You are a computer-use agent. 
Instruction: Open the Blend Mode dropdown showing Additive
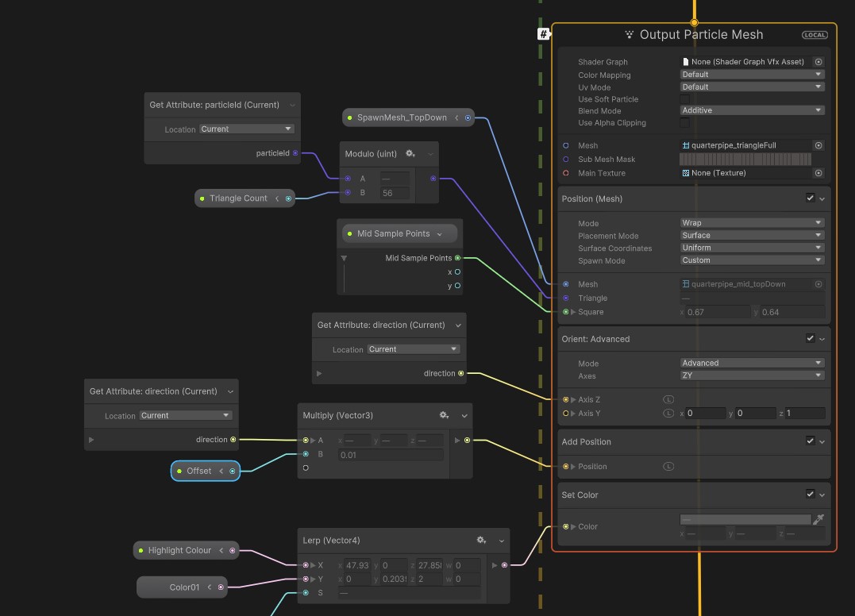pyautogui.click(x=751, y=110)
